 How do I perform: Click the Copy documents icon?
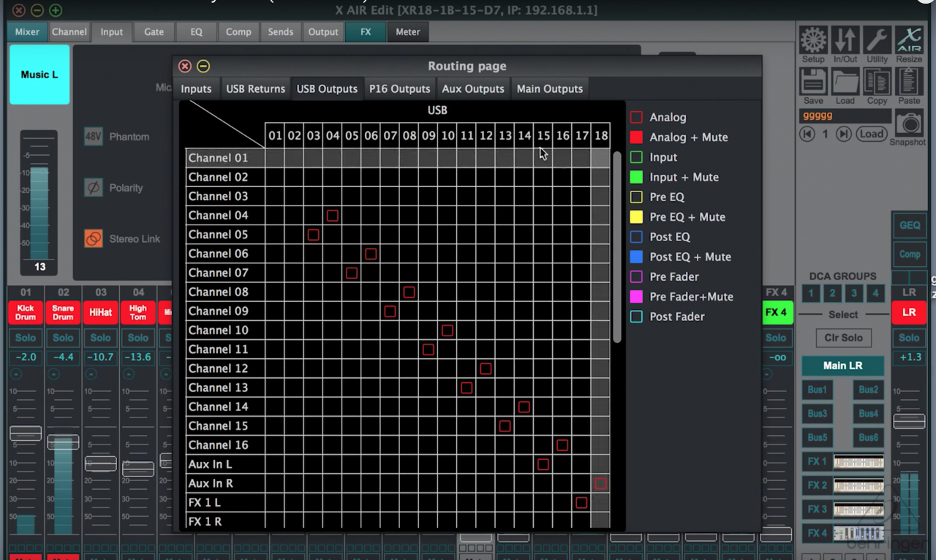point(877,82)
